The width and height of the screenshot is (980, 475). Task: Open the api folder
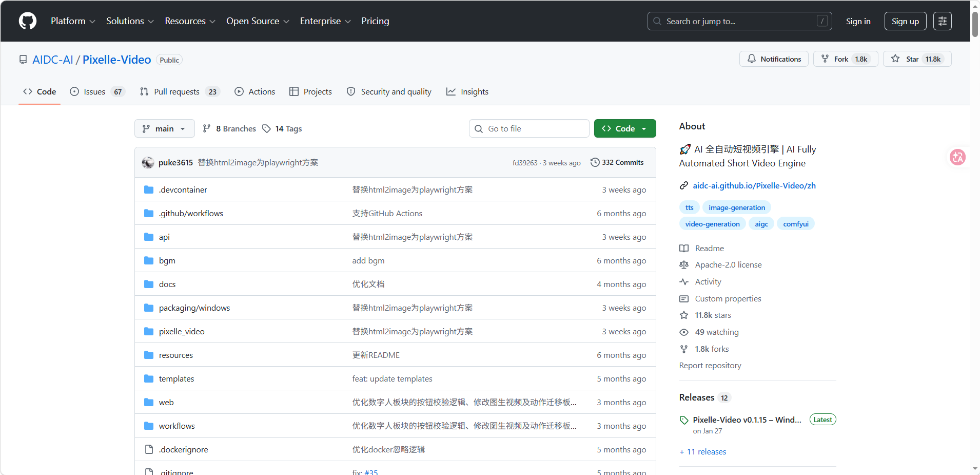click(164, 237)
